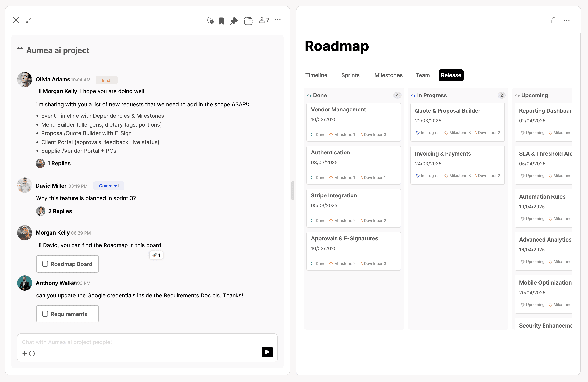
Task: Expand the chat panel to fullscreen
Action: click(29, 20)
